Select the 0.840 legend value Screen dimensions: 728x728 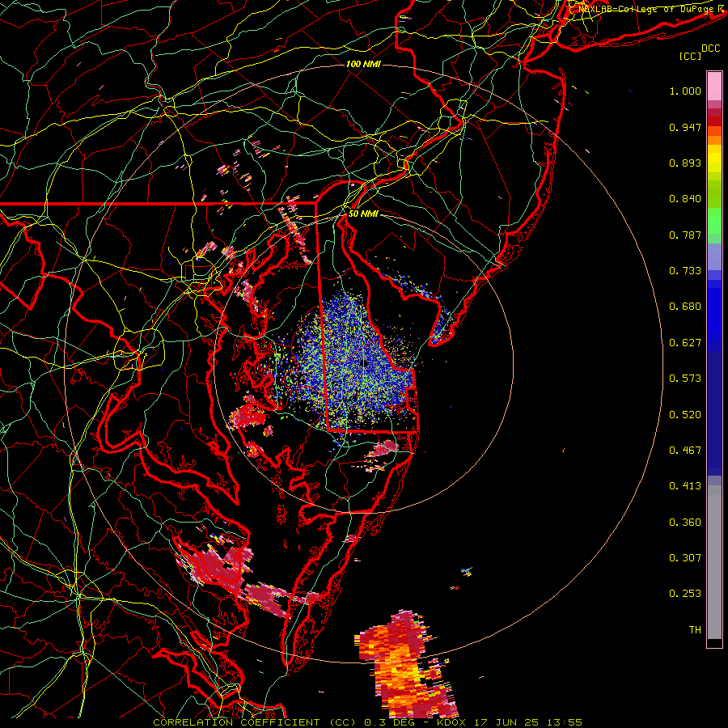685,199
